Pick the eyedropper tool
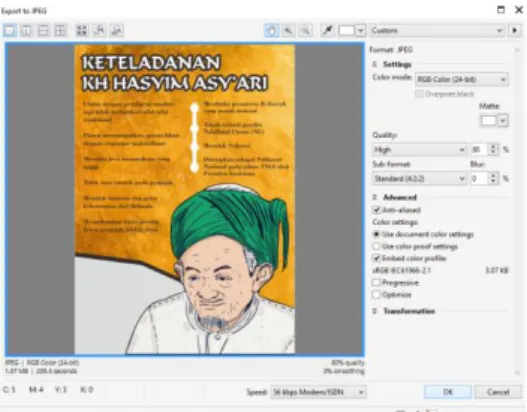Viewport: 527px width, 412px height. pos(327,31)
